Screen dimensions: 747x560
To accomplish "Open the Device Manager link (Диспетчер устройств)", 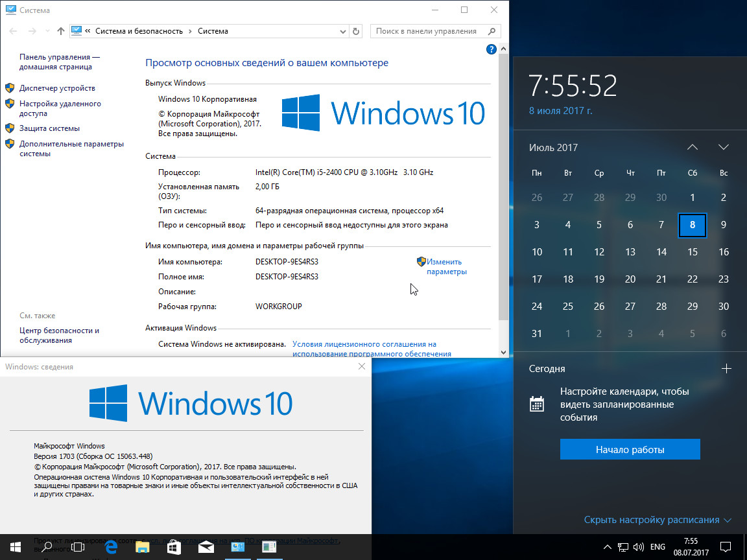I will (57, 88).
